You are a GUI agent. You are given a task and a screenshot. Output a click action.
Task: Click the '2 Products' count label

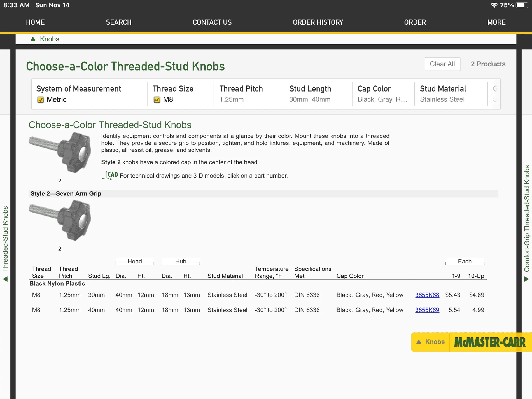click(x=488, y=64)
